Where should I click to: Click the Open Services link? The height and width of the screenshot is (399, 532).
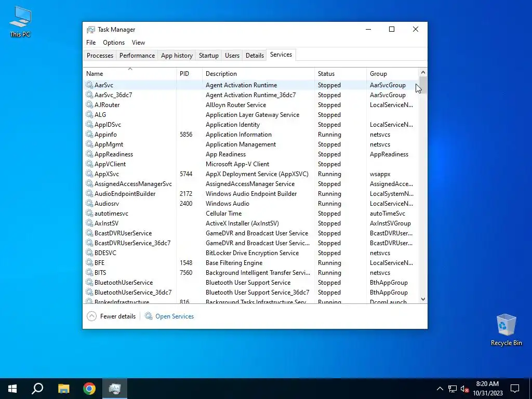pos(175,316)
